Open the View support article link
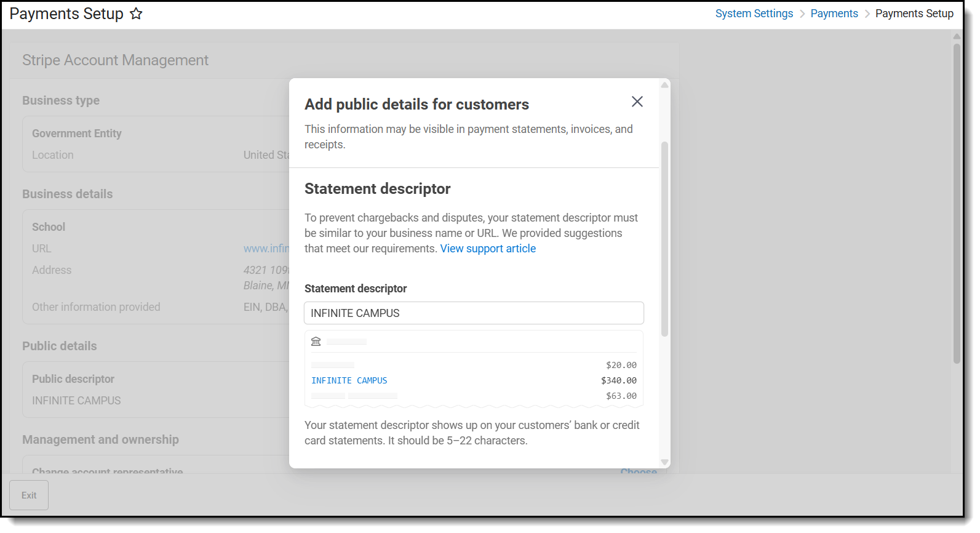This screenshot has height=533, width=980. 488,249
